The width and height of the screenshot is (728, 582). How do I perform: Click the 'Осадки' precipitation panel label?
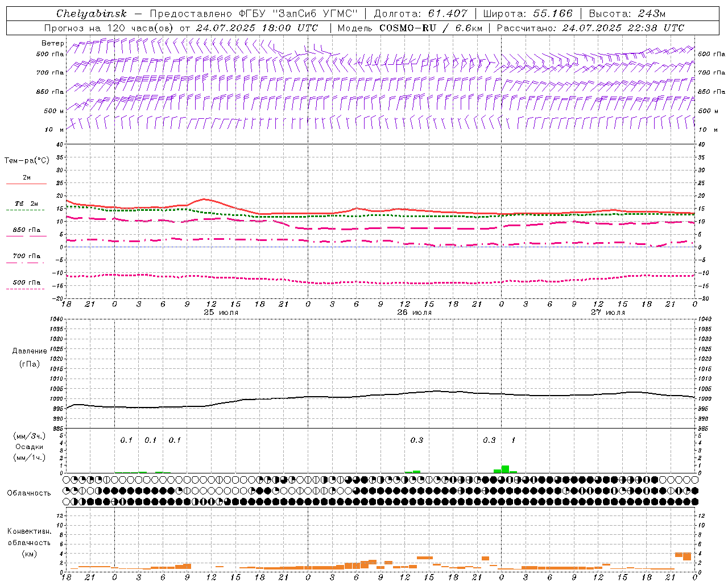(x=30, y=447)
